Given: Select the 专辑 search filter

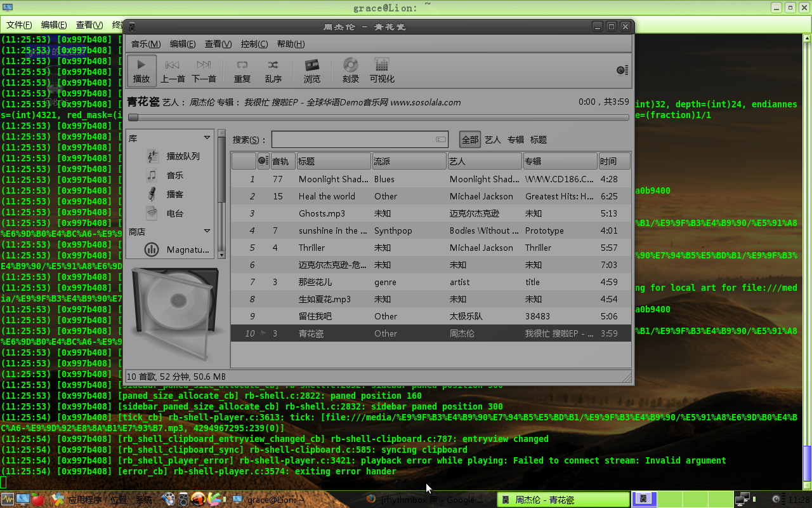Looking at the screenshot, I should coord(515,139).
